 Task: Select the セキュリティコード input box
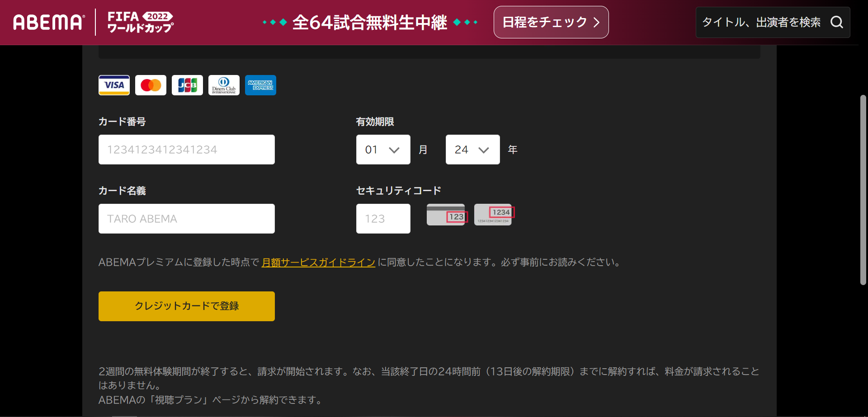(x=383, y=219)
